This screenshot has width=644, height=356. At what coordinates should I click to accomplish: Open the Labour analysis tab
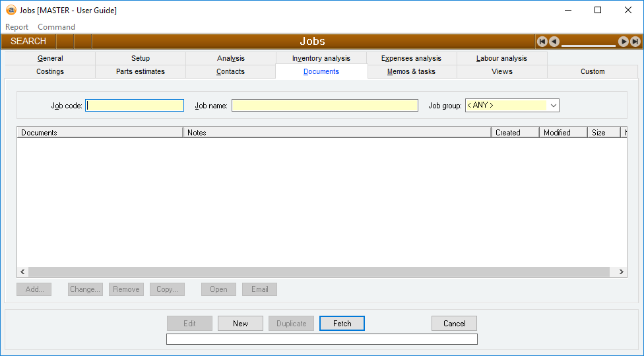[x=501, y=58]
